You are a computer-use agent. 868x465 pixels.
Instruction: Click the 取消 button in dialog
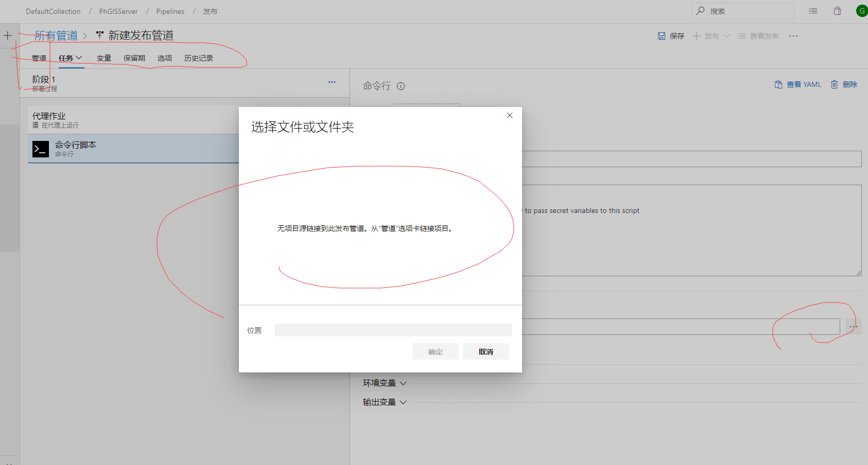[485, 352]
